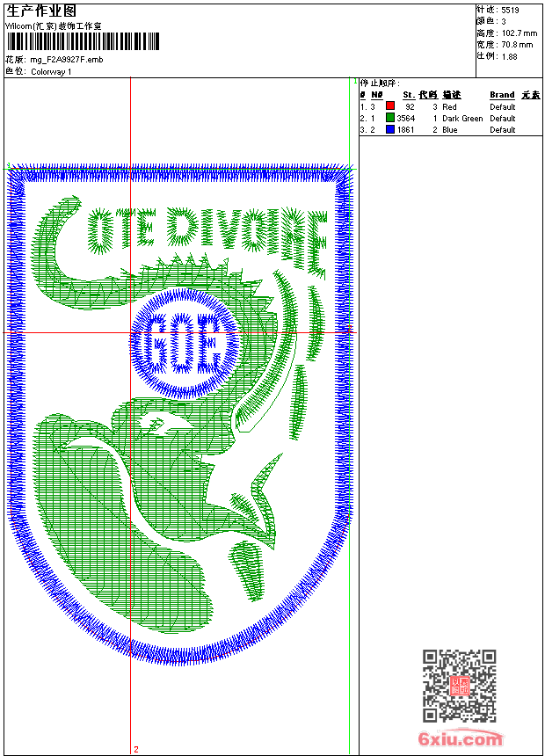Click Default brand in the Blue row
The image size is (545, 756).
[503, 130]
